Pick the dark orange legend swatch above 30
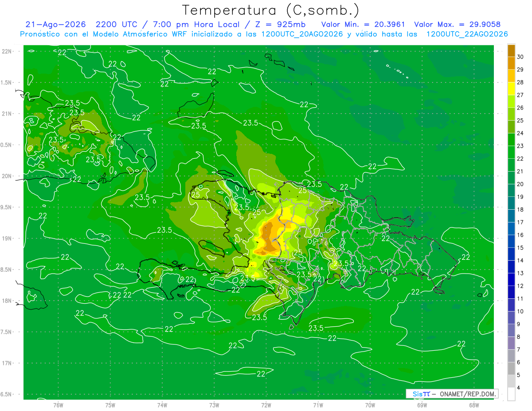 [x=511, y=51]
